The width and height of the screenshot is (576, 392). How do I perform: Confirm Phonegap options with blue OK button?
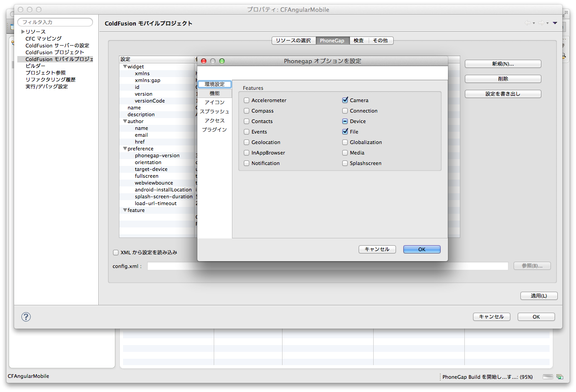[x=422, y=249]
